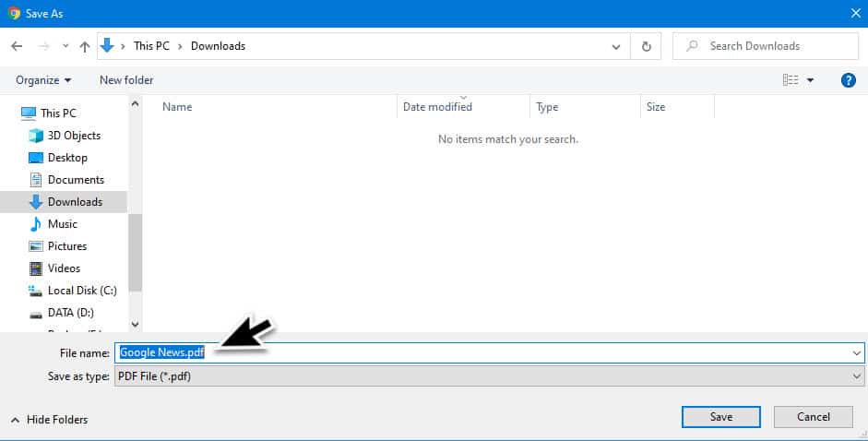
Task: Change the view layout icon
Action: pos(791,80)
